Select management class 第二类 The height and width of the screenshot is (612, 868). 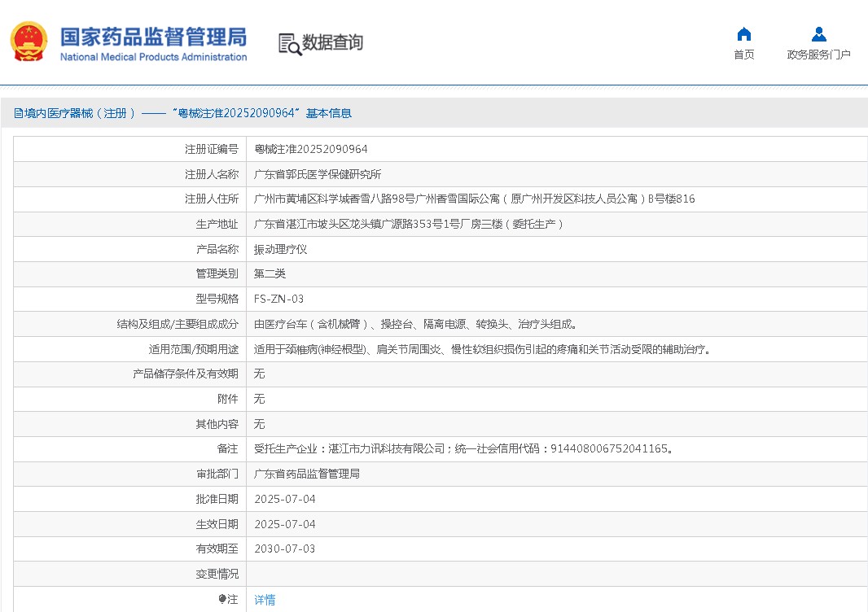click(x=270, y=274)
